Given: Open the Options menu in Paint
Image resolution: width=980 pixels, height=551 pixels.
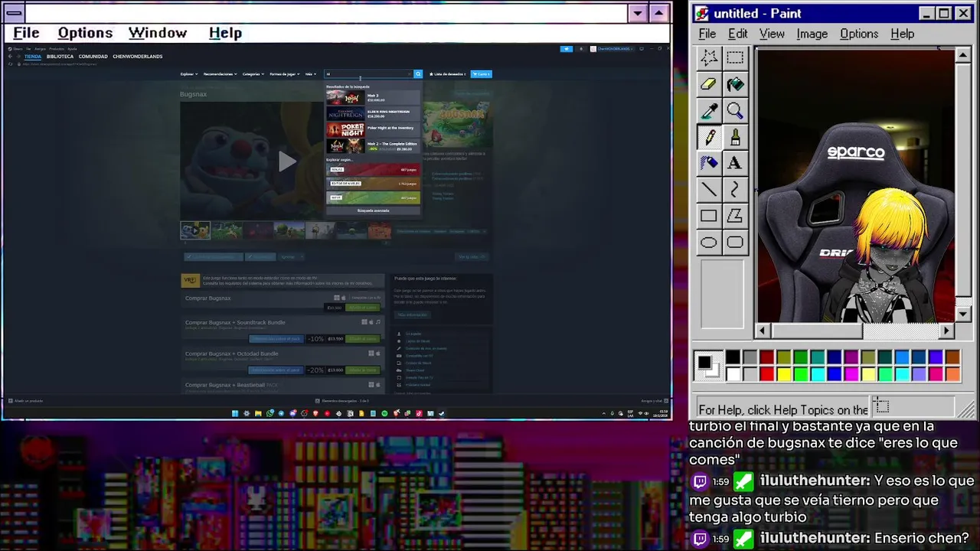Looking at the screenshot, I should pyautogui.click(x=859, y=34).
